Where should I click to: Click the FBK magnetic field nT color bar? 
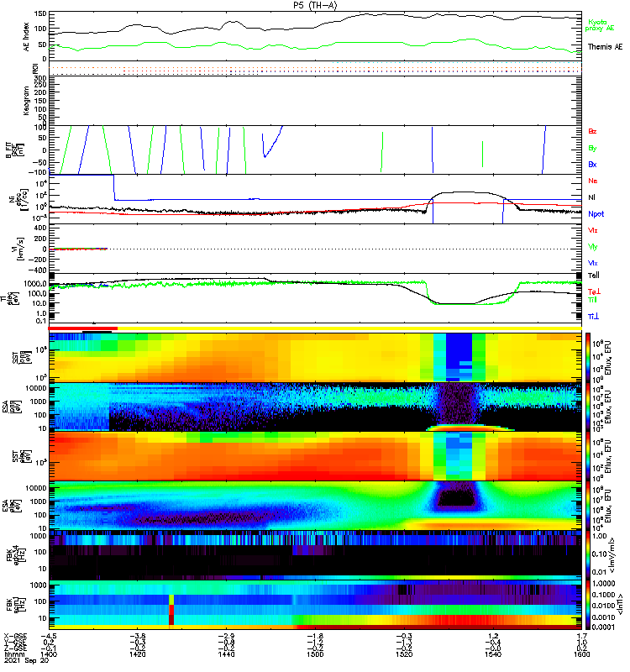[588, 606]
